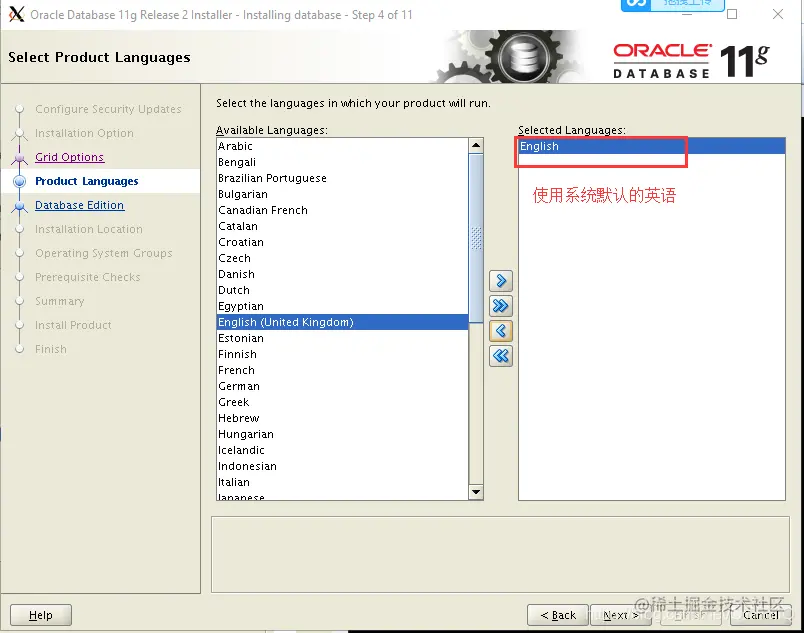Click scrollbar down arrow in Available Languages
Screen dimensions: 804x633
(x=476, y=492)
